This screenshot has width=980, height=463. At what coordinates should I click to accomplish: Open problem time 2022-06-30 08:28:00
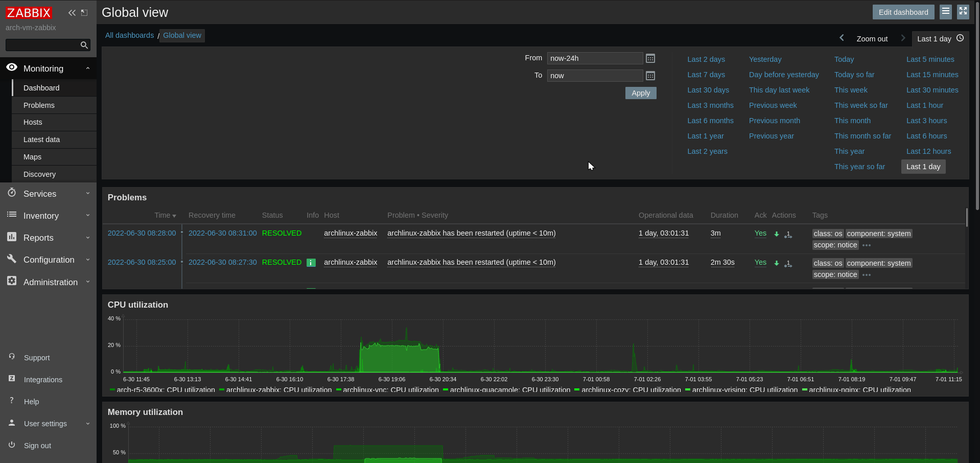(142, 233)
